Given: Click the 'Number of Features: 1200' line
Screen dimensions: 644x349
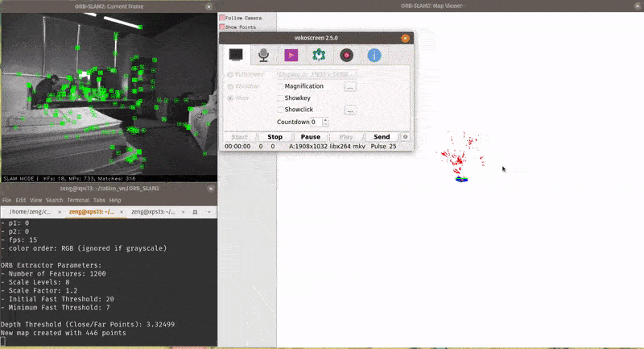Looking at the screenshot, I should [53, 274].
